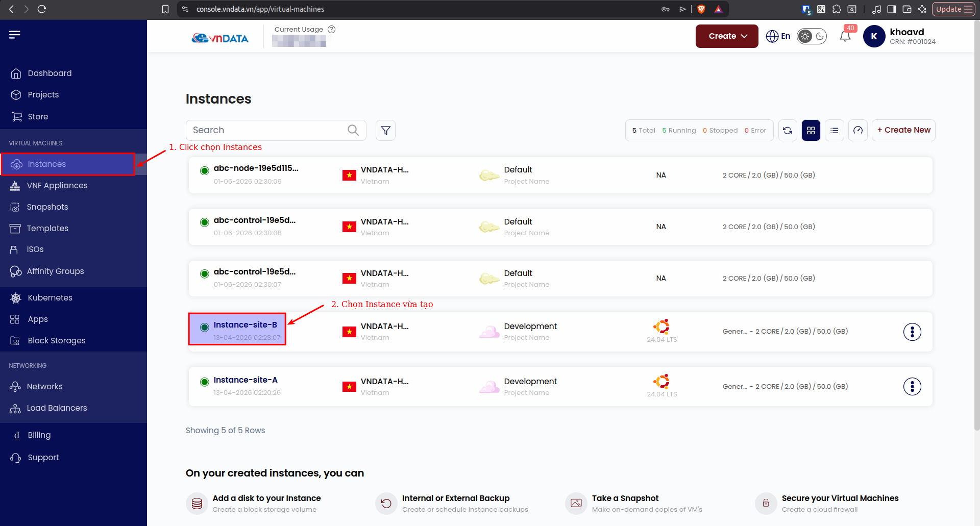Click the vnDATA logo

click(220, 38)
